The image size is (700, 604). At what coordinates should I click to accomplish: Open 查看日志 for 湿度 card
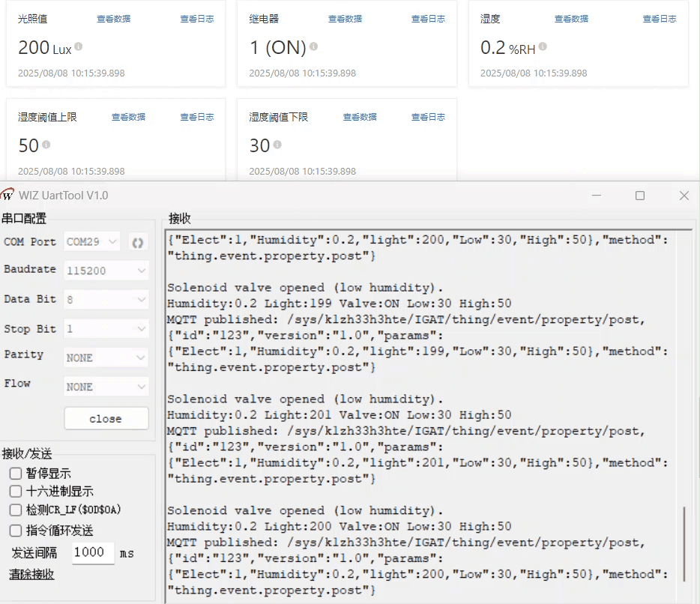click(x=660, y=19)
